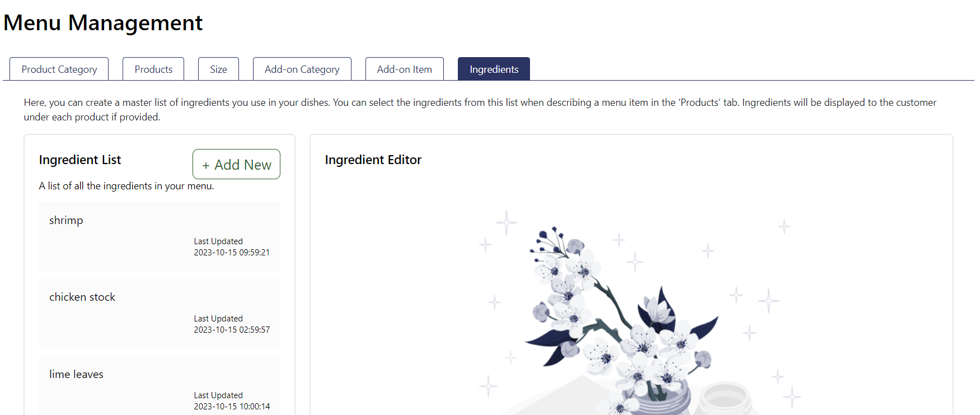The width and height of the screenshot is (980, 415).
Task: Select the active Ingredients tab
Action: (x=494, y=69)
